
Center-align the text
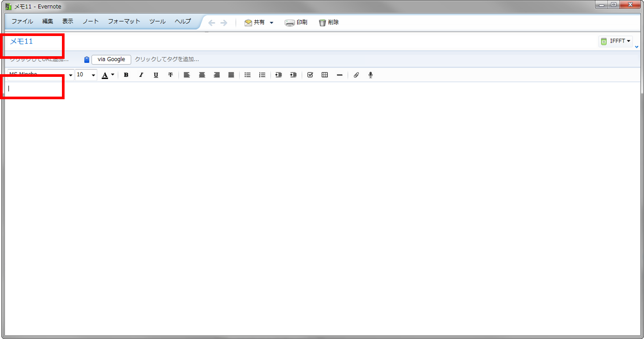tap(202, 75)
